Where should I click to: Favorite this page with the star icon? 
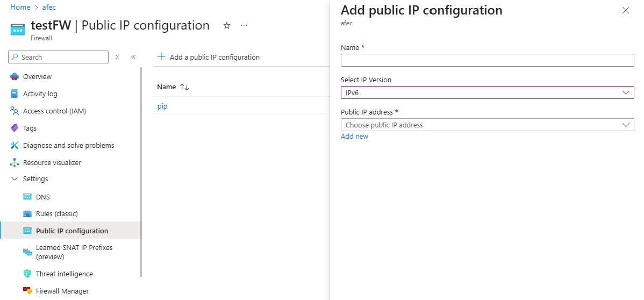[x=227, y=25]
